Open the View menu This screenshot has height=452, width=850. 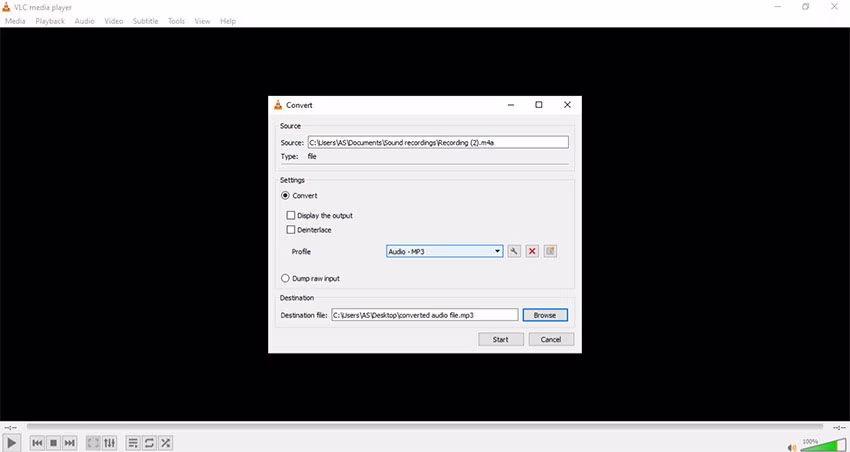202,21
